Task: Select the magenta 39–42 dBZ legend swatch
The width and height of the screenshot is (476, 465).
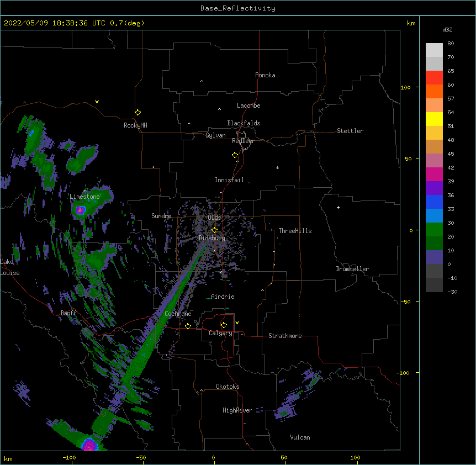Action: pyautogui.click(x=434, y=174)
